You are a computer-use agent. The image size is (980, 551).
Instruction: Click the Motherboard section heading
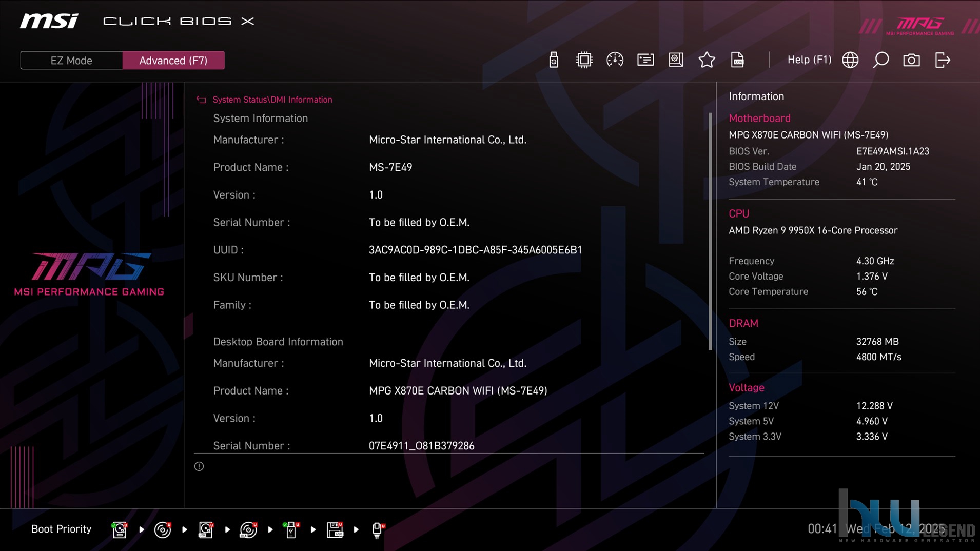click(x=759, y=119)
